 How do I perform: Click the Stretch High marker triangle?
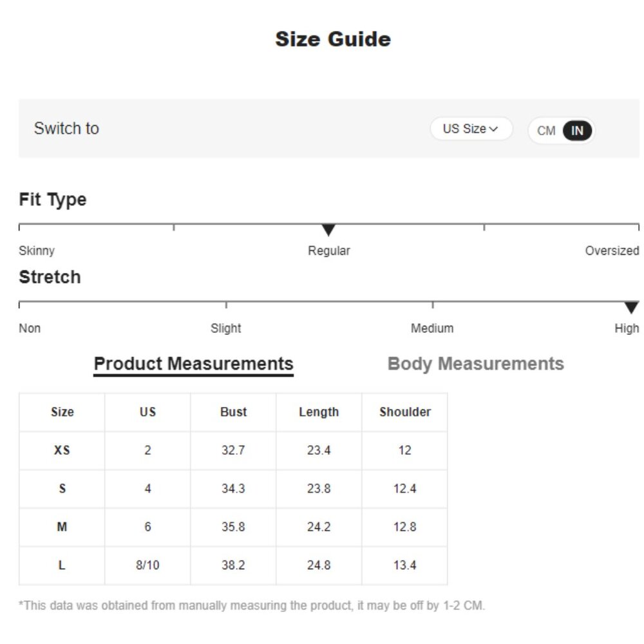pyautogui.click(x=631, y=307)
